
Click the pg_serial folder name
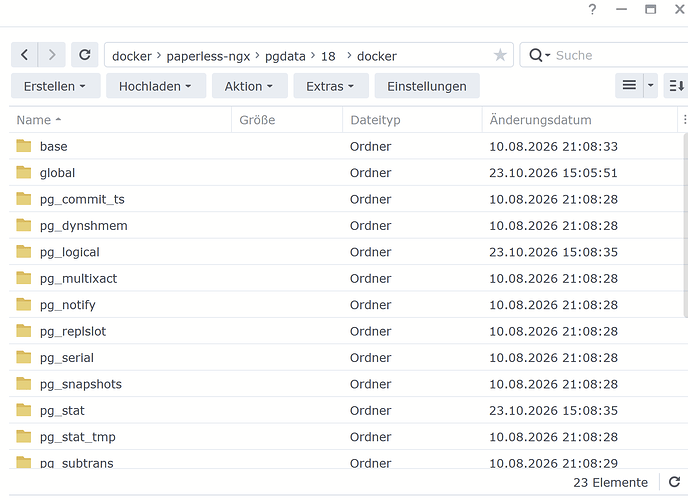click(x=67, y=358)
